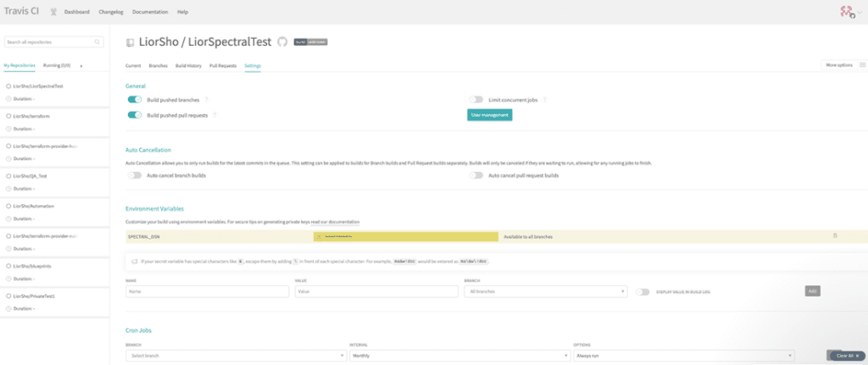Click the User management button
The height and width of the screenshot is (365, 868).
tap(490, 115)
